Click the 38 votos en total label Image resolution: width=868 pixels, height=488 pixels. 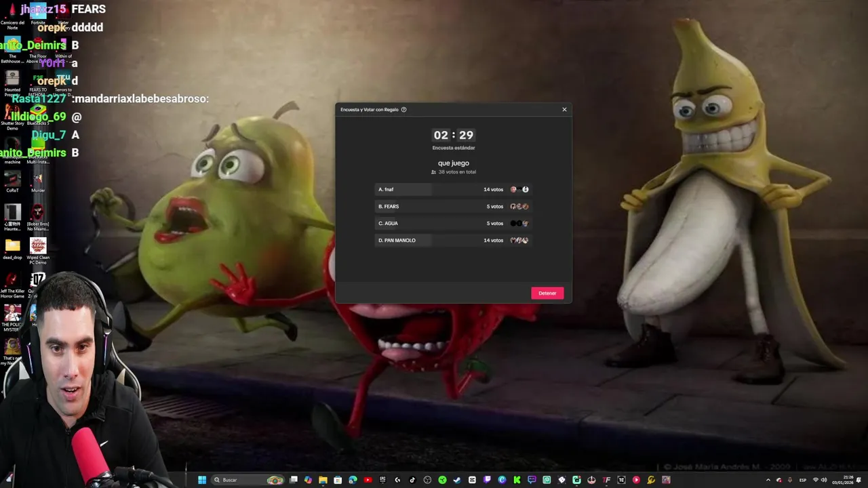[454, 172]
